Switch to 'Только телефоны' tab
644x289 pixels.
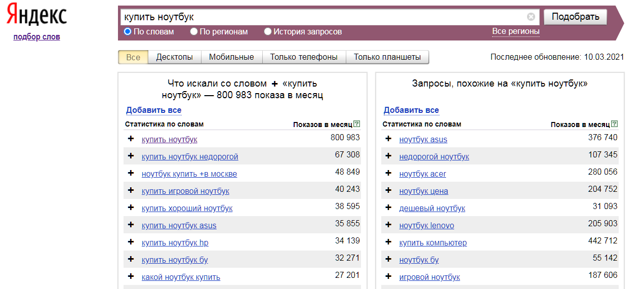point(304,57)
